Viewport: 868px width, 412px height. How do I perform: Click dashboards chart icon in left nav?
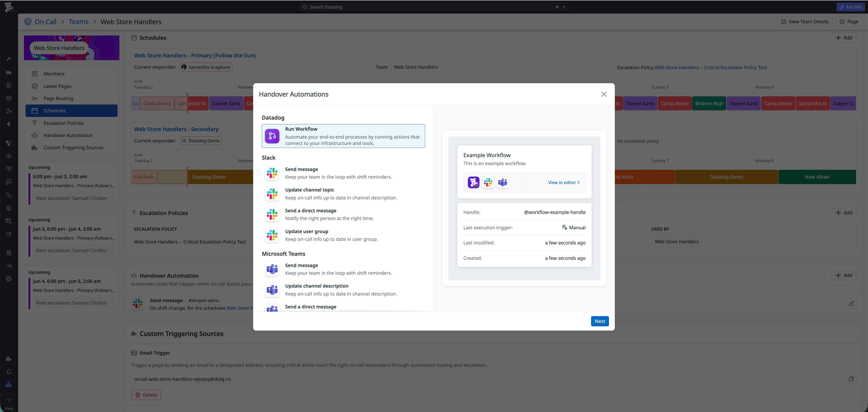click(9, 72)
